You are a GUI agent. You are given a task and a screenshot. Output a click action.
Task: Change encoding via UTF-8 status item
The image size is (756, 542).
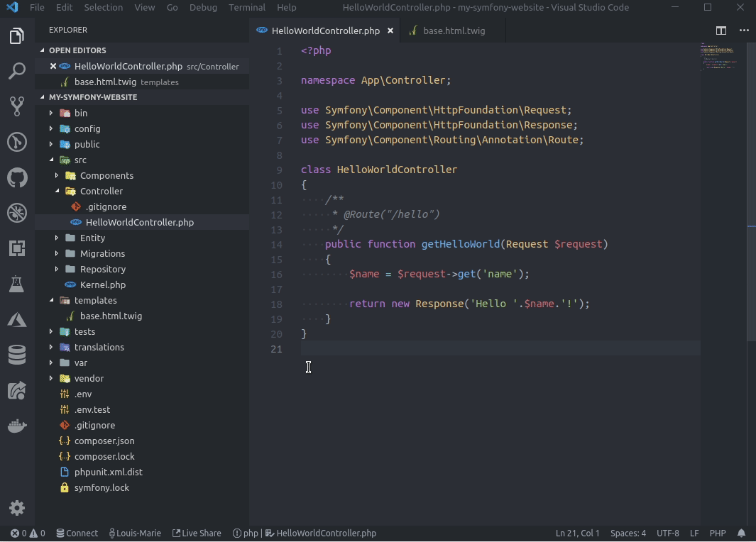click(x=668, y=533)
